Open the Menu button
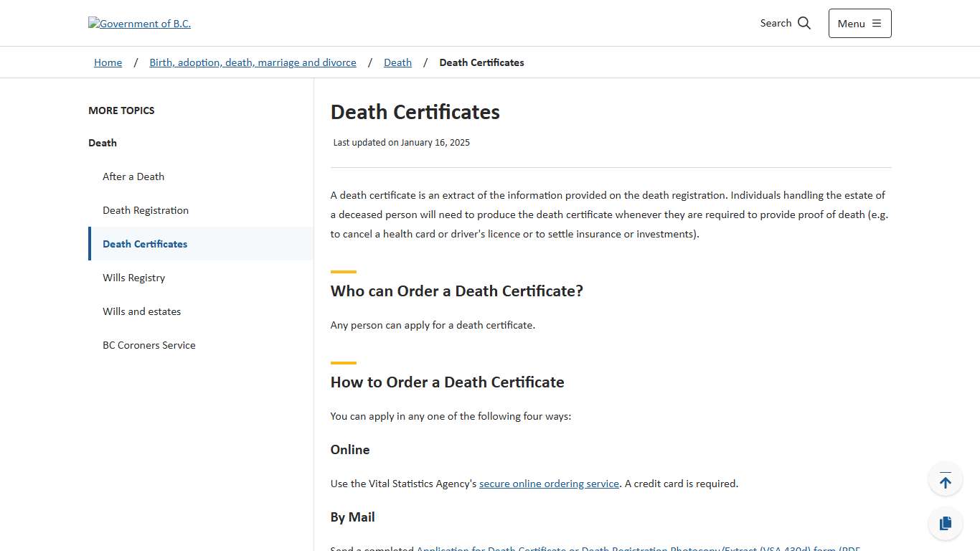The width and height of the screenshot is (980, 551). (x=859, y=23)
